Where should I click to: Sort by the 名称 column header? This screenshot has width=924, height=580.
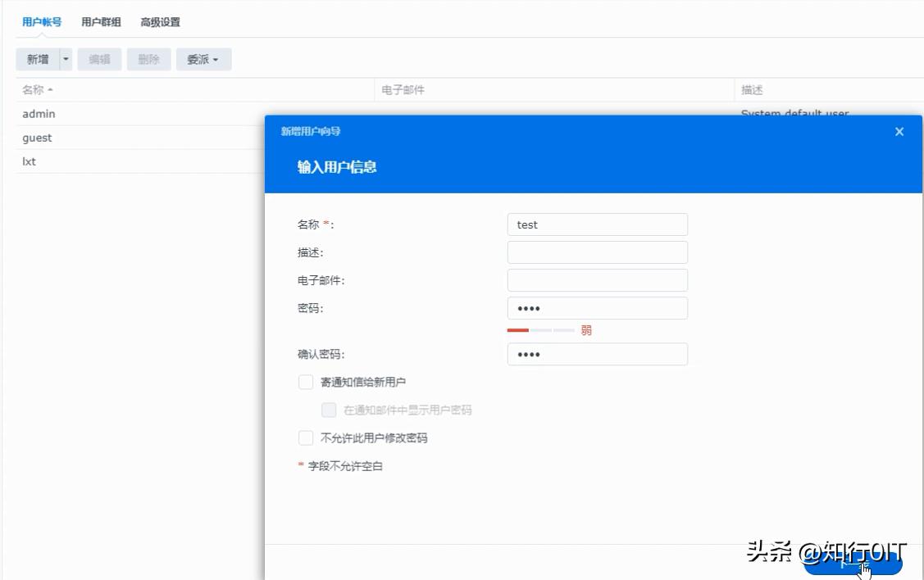tap(33, 90)
